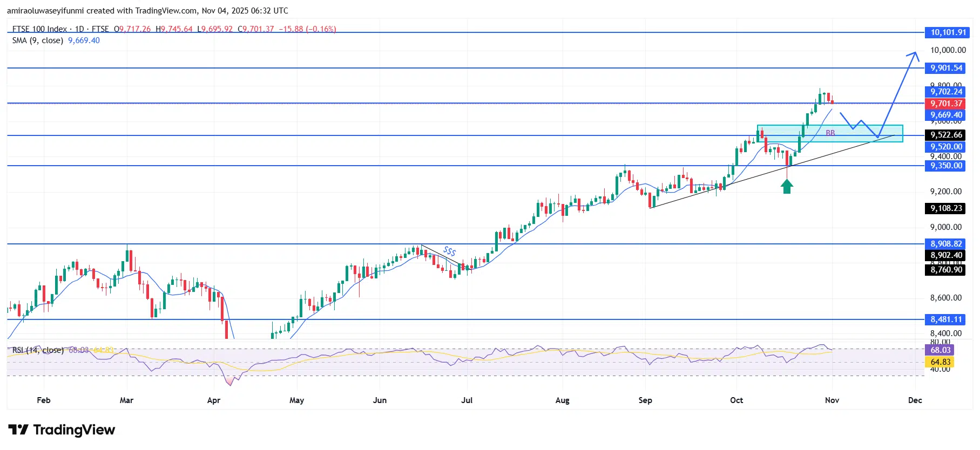
Task: Click the open price O9,717.26
Action: point(132,29)
